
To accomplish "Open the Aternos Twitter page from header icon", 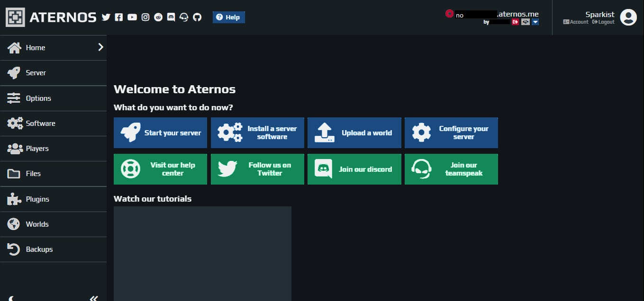I will (106, 17).
